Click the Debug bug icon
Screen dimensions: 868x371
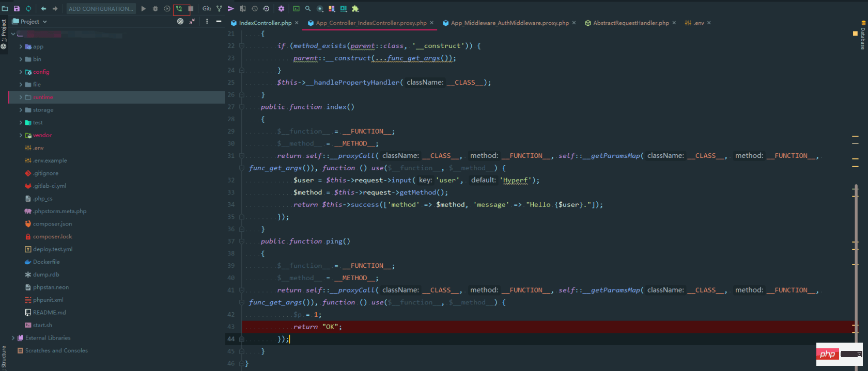coord(155,9)
